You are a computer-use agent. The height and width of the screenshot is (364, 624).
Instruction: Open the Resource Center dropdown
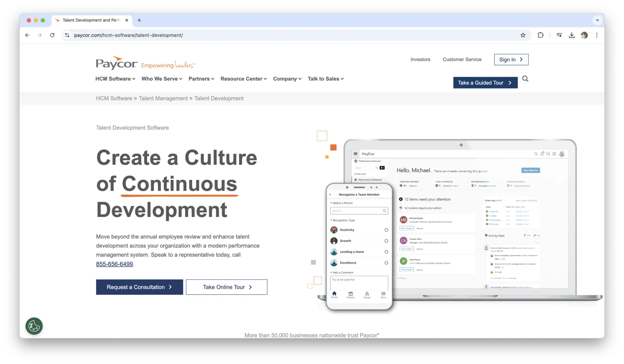tap(244, 79)
